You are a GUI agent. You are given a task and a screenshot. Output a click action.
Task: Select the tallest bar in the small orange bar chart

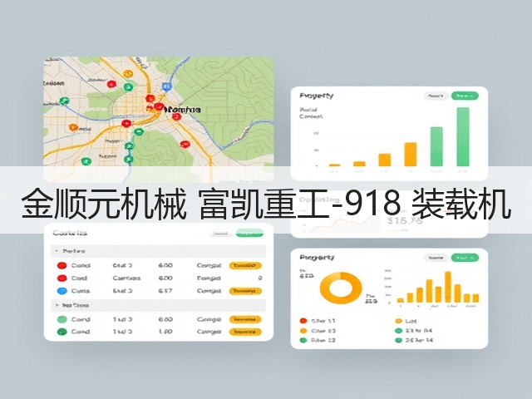pos(448,287)
